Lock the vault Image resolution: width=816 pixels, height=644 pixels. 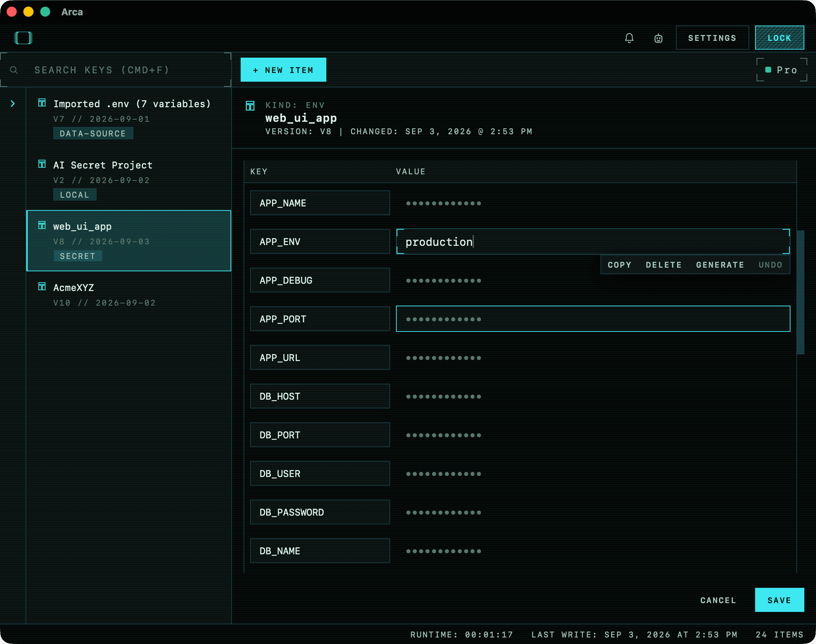[779, 38]
